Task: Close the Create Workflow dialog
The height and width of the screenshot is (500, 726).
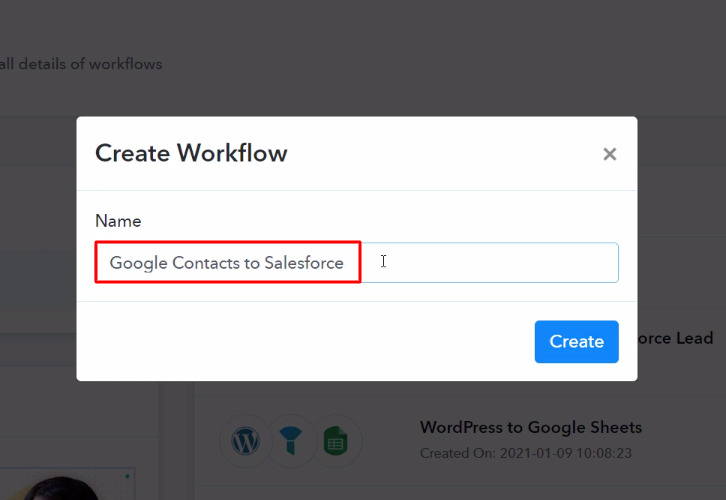Action: pos(609,154)
